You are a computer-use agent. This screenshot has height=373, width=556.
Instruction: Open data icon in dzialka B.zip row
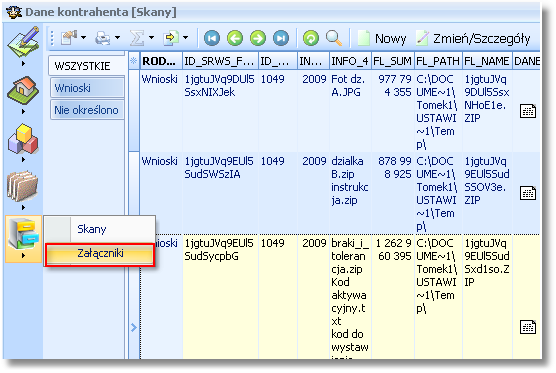pyautogui.click(x=528, y=193)
